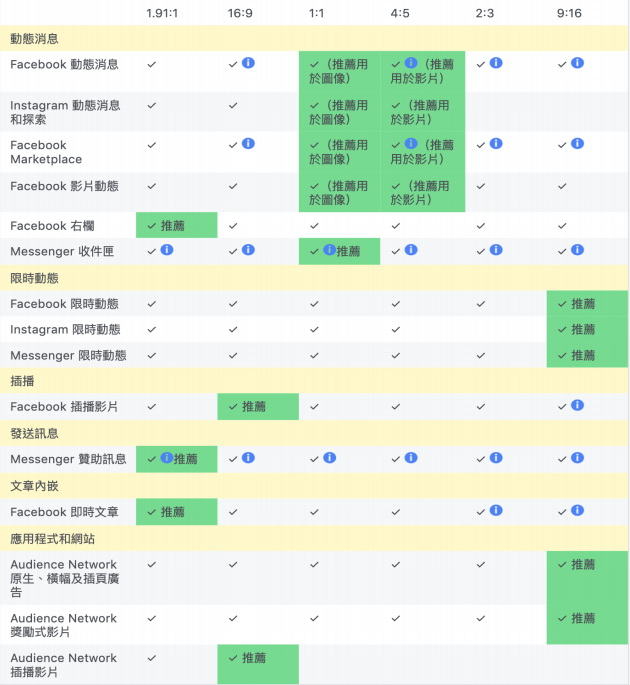This screenshot has width=630, height=685.
Task: Click info icon for Messenger 收件匣 1.91:1
Action: click(x=167, y=250)
